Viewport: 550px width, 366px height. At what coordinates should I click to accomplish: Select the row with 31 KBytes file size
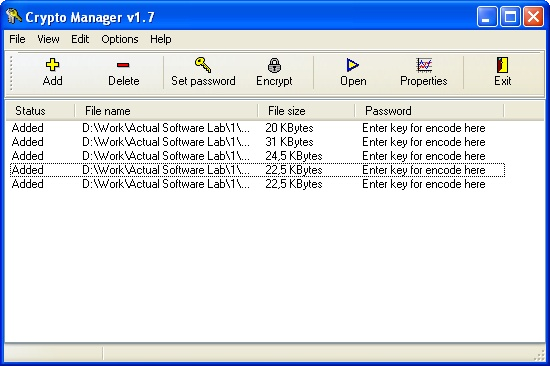tap(257, 142)
